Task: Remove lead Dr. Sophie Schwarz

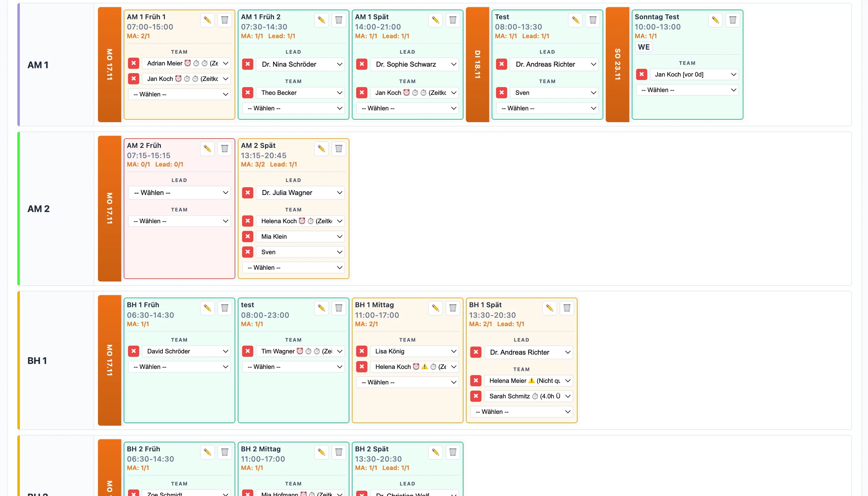Action: 362,64
